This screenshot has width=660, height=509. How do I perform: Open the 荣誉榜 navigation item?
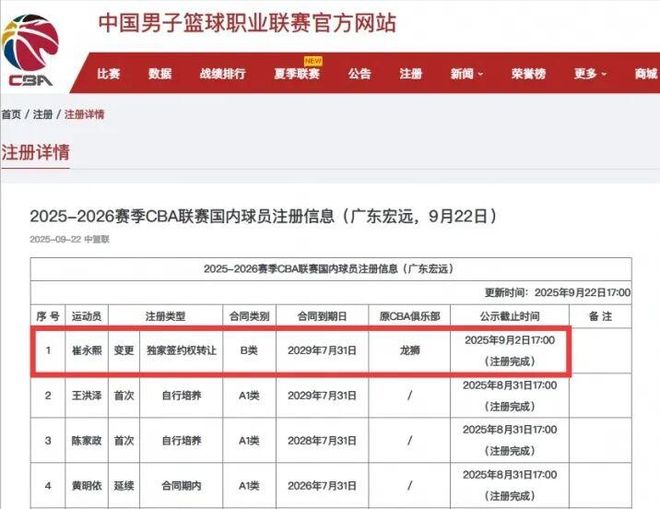coord(528,74)
